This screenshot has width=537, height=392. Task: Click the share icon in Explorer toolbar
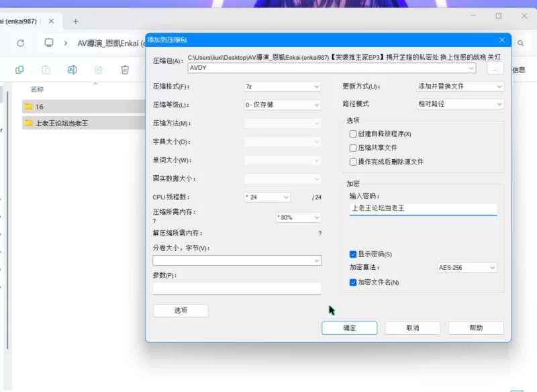pyautogui.click(x=99, y=70)
